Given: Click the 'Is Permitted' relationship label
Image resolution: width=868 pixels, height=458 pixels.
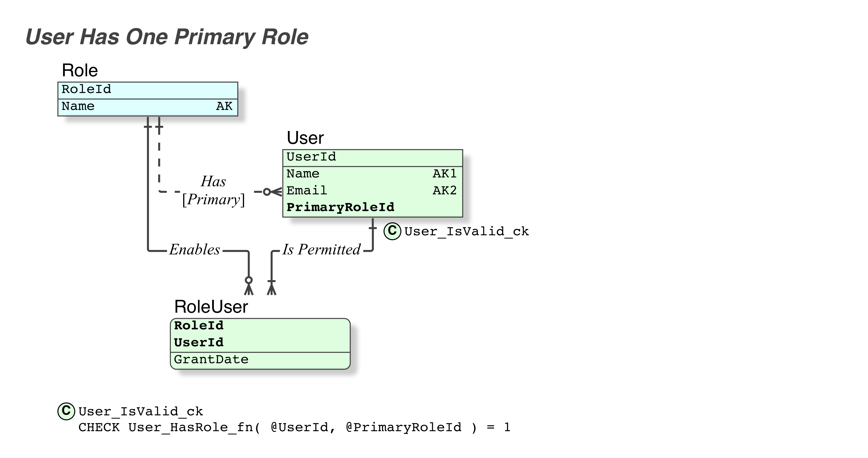Looking at the screenshot, I should [x=322, y=250].
